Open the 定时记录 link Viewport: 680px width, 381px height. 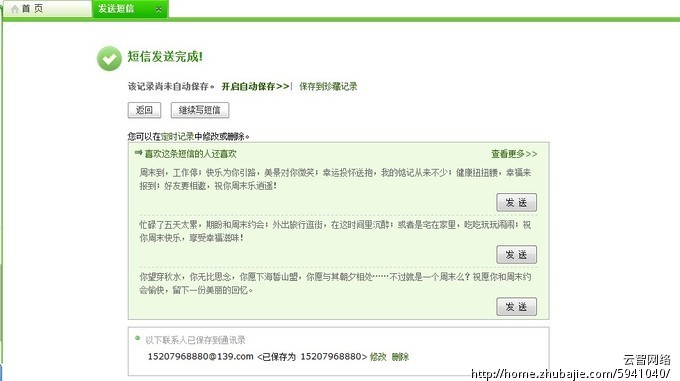pyautogui.click(x=177, y=137)
